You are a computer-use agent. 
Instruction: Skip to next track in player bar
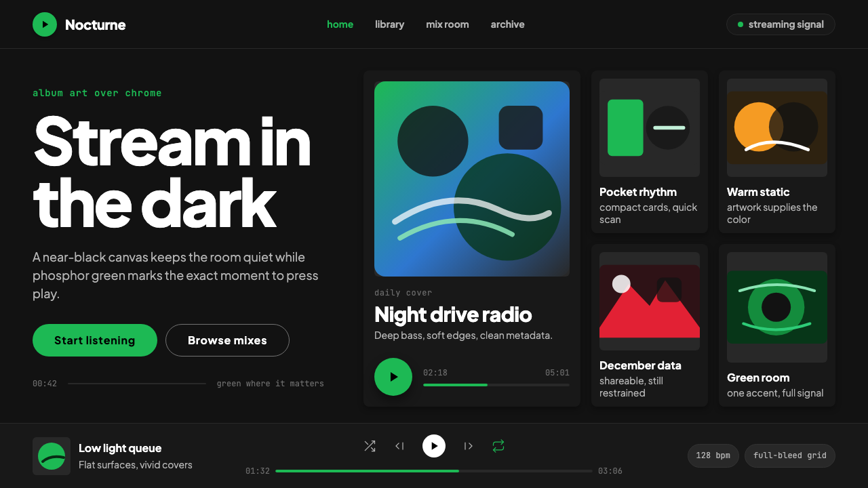(x=468, y=446)
